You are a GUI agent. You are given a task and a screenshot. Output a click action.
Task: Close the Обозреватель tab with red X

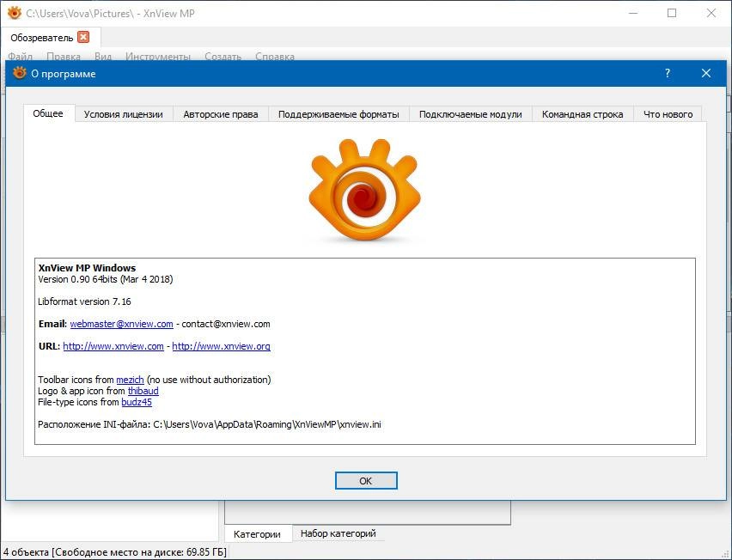click(83, 37)
